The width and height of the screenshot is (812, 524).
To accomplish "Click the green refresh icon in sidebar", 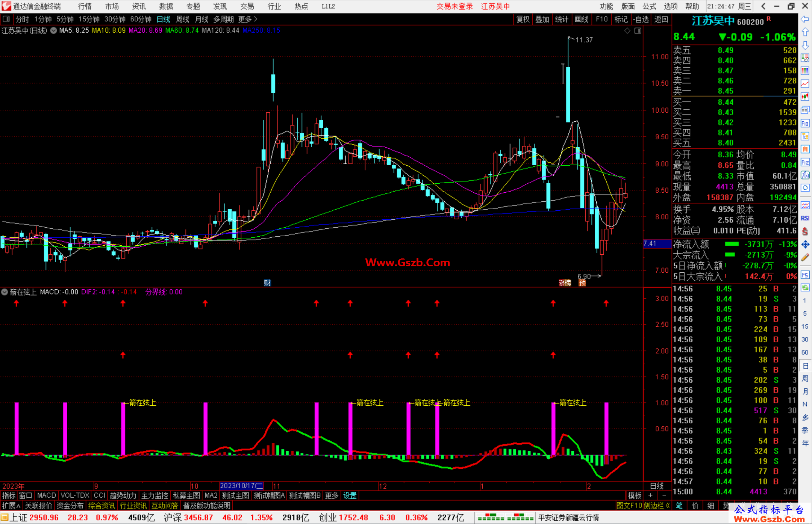I will 805,288.
